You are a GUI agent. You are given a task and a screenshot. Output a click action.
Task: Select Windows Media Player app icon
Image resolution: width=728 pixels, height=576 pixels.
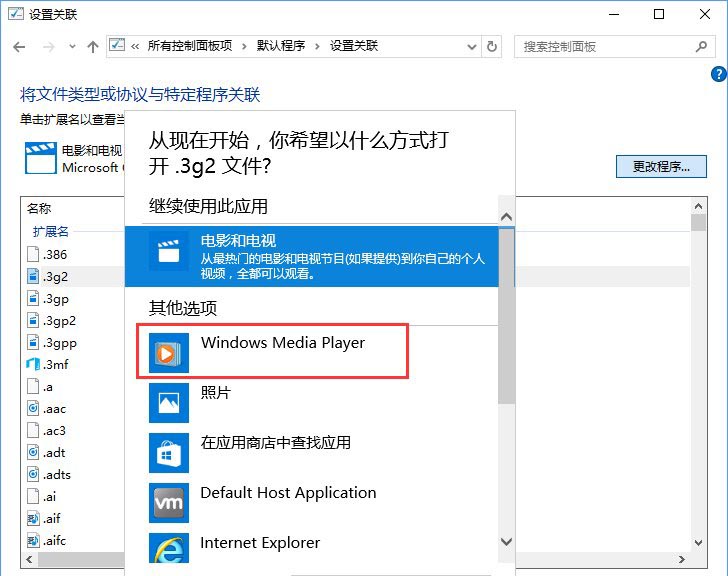click(x=168, y=352)
